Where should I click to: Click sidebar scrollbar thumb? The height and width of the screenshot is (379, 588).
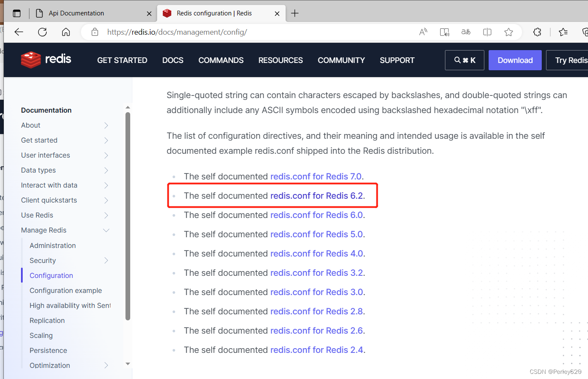click(x=128, y=216)
